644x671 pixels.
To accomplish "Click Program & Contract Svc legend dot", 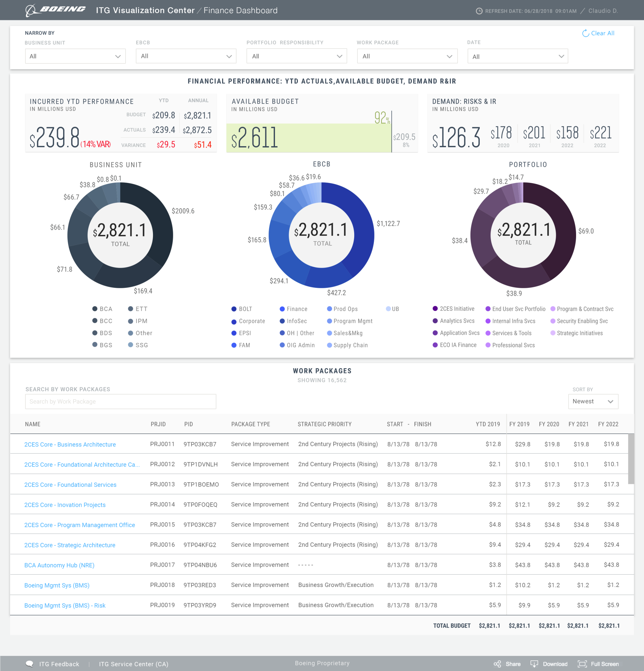I will (553, 309).
